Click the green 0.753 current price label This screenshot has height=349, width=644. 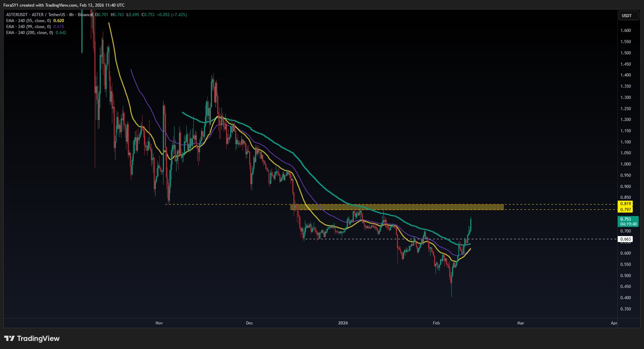[625, 219]
